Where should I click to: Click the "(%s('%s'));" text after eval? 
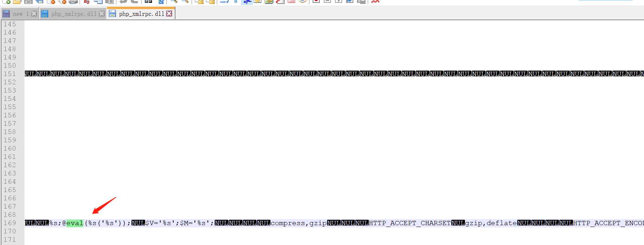pyautogui.click(x=107, y=223)
